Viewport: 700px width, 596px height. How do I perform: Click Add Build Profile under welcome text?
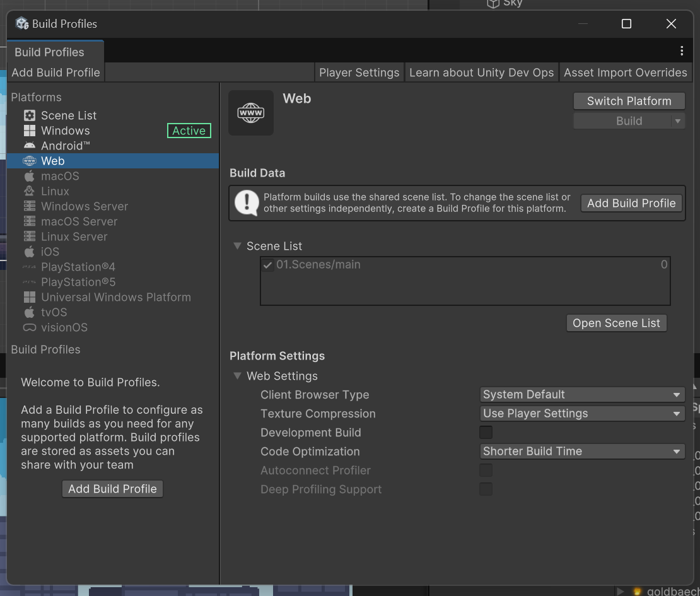click(x=112, y=489)
